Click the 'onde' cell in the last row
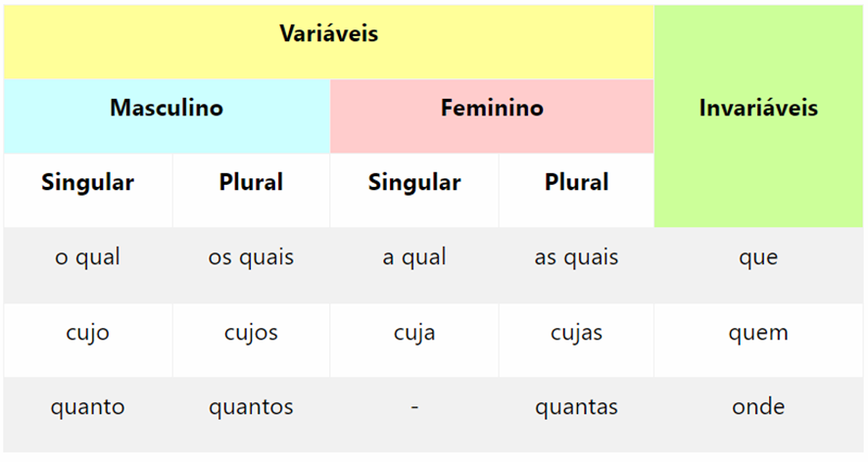 coord(758,407)
